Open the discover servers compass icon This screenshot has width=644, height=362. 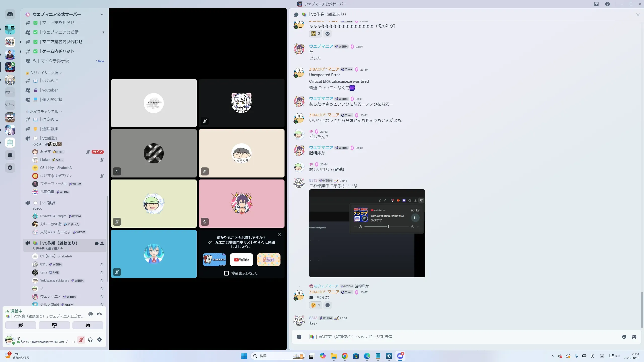[x=10, y=168]
